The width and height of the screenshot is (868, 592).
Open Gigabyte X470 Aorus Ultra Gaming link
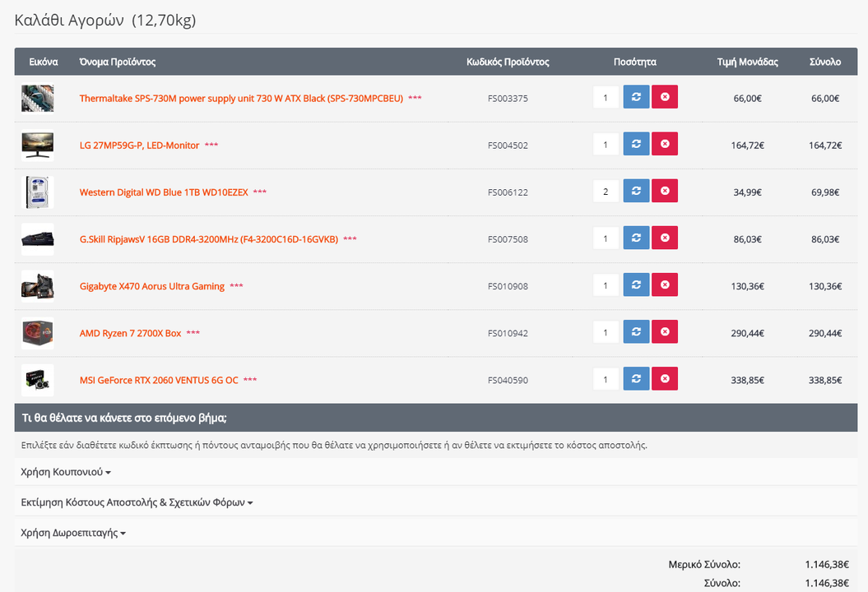[152, 287]
